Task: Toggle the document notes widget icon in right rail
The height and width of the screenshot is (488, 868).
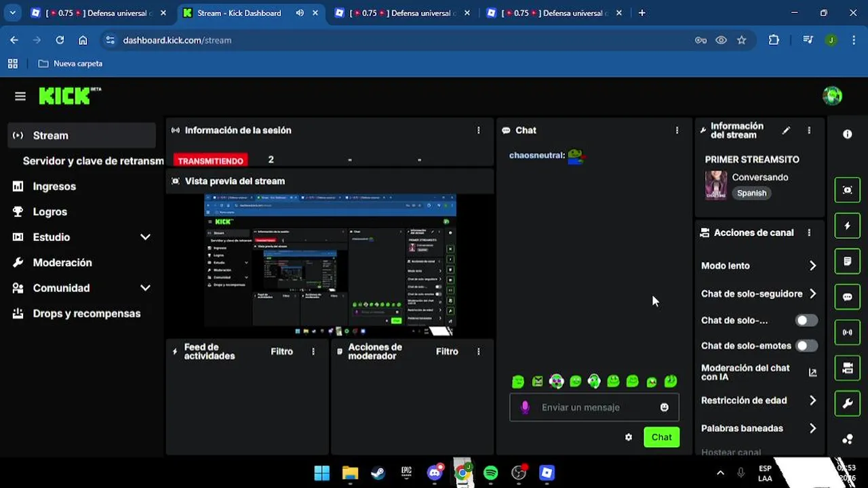Action: pyautogui.click(x=847, y=262)
